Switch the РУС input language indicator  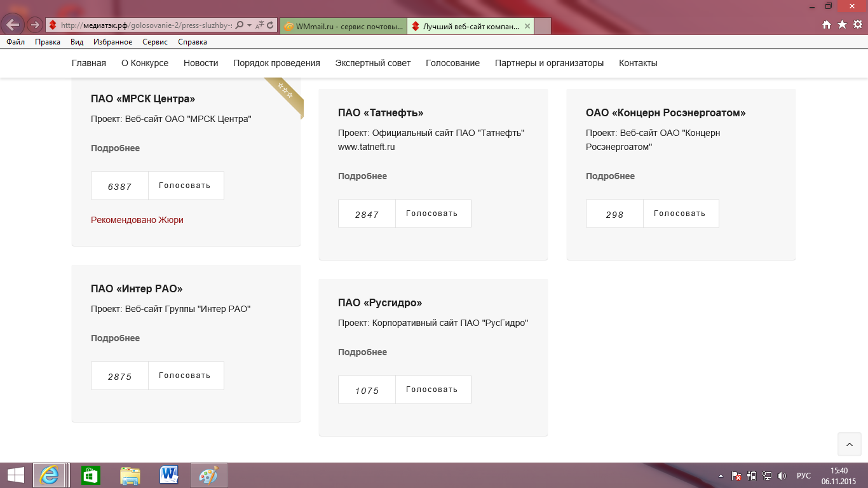(x=804, y=475)
